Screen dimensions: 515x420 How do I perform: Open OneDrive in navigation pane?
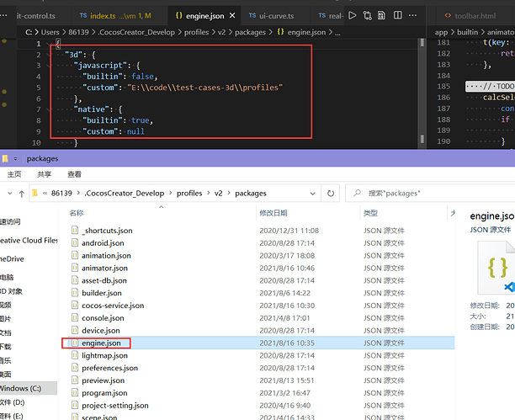point(12,259)
